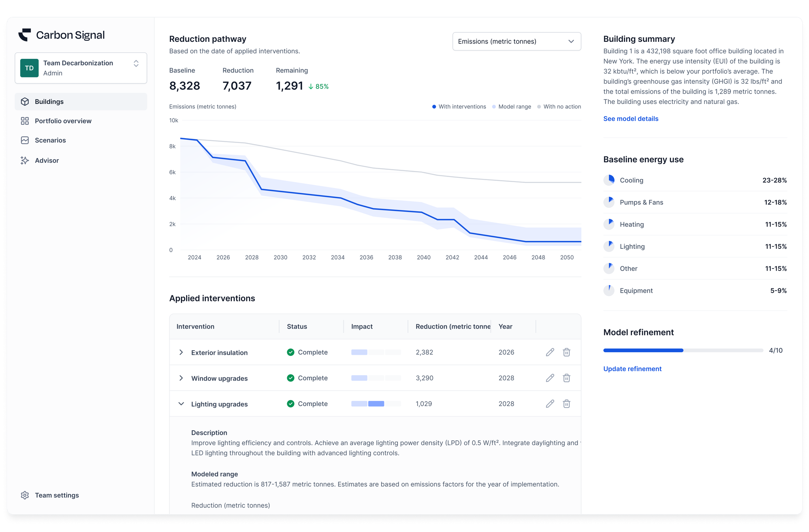809x532 pixels.
Task: Click the Team settings gear icon
Action: point(25,495)
